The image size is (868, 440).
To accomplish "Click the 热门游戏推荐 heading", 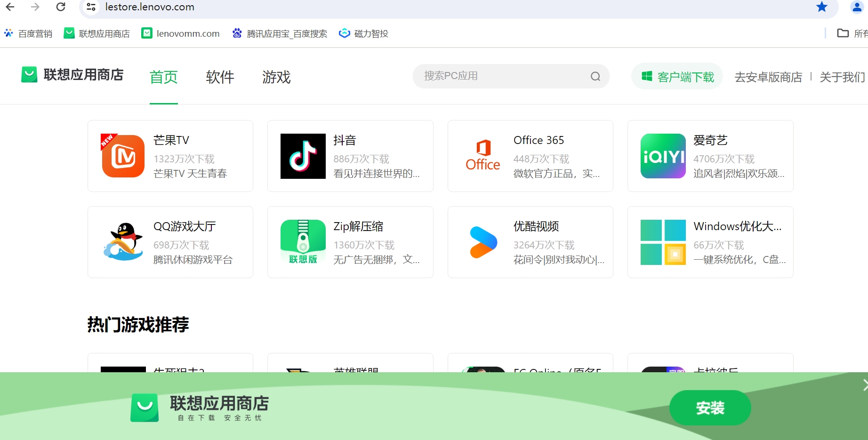I will click(x=138, y=325).
